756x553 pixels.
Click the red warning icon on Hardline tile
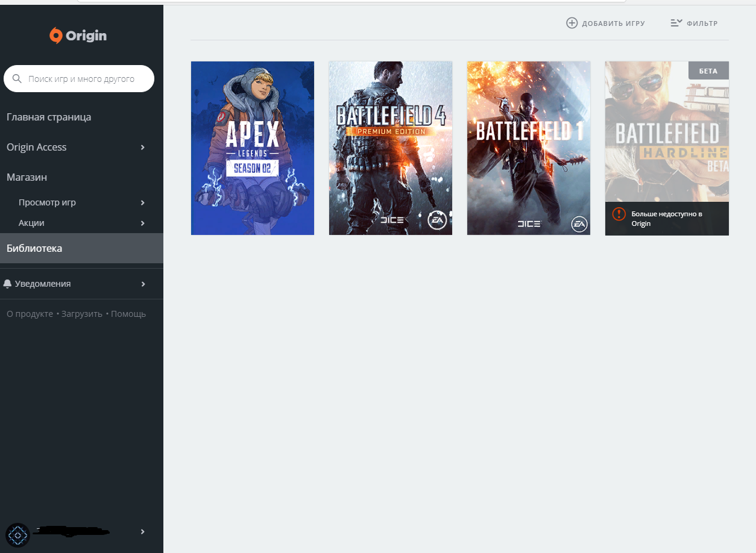pos(619,214)
